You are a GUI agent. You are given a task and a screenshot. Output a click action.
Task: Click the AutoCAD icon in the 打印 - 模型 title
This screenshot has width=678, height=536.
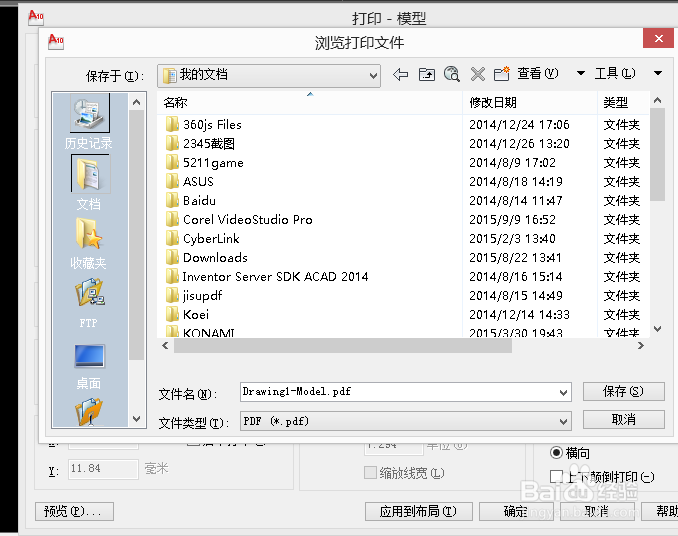[36, 18]
